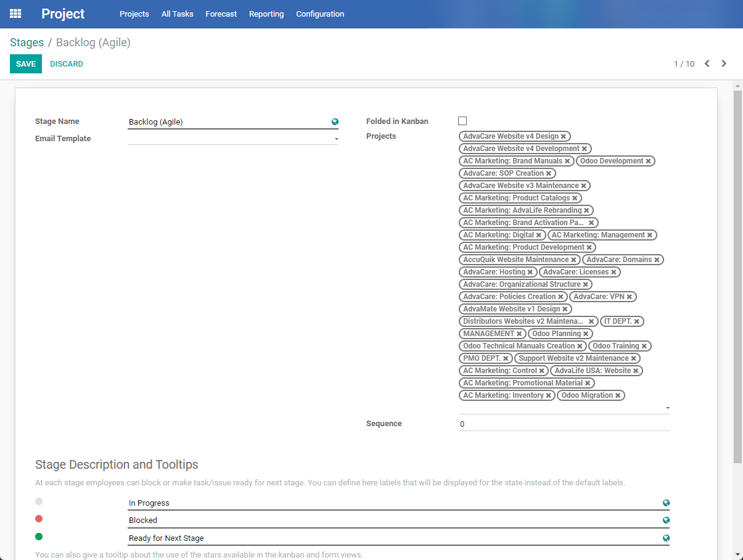Screen dimensions: 743x560
Task: Remove Odoo Planning tag
Action: (586, 334)
